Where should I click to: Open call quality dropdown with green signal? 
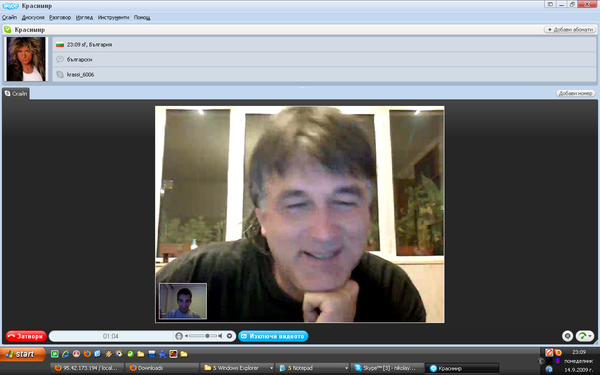pyautogui.click(x=584, y=336)
